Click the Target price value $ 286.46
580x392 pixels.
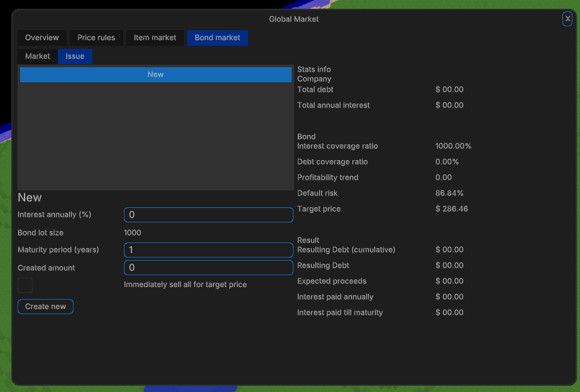451,209
